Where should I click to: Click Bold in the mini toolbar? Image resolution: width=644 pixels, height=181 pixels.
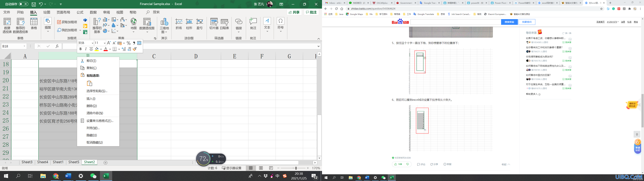80,49
